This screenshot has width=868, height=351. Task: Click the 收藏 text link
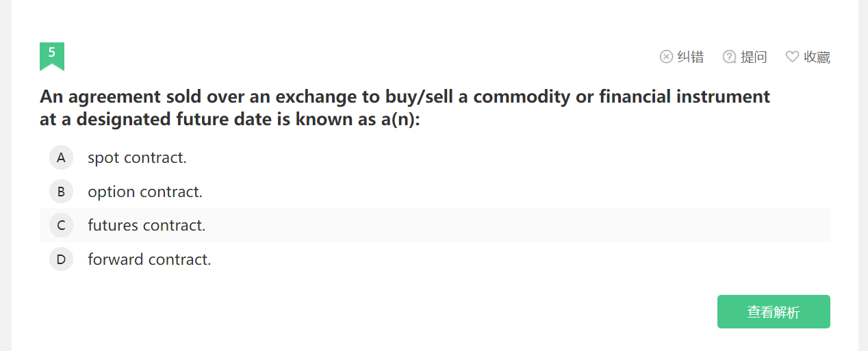click(x=817, y=57)
